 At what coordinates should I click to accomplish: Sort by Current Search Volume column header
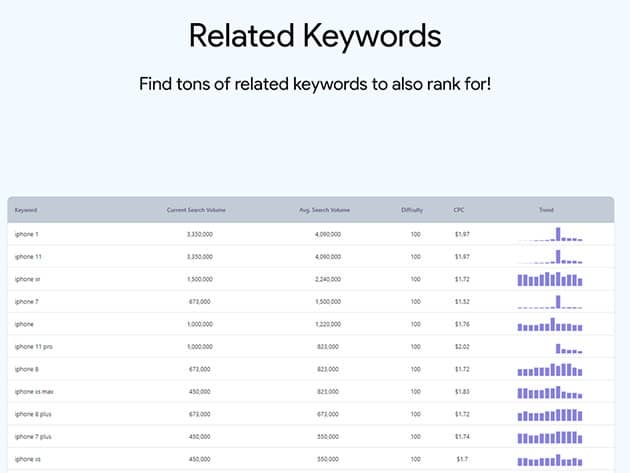196,210
